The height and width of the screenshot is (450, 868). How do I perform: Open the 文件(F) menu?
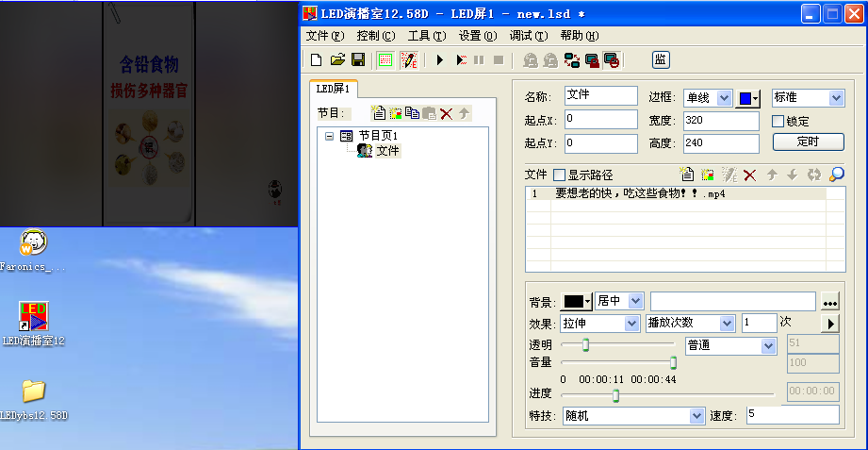tap(325, 36)
